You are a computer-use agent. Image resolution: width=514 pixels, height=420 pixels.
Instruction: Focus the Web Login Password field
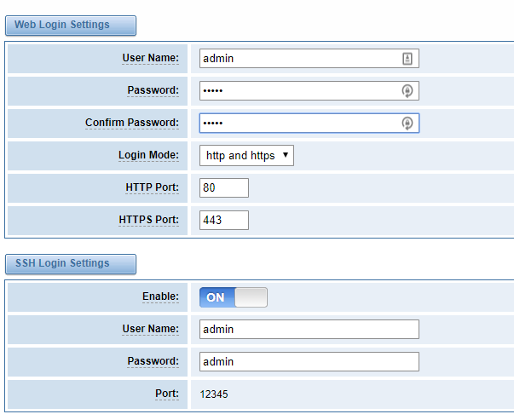[309, 91]
